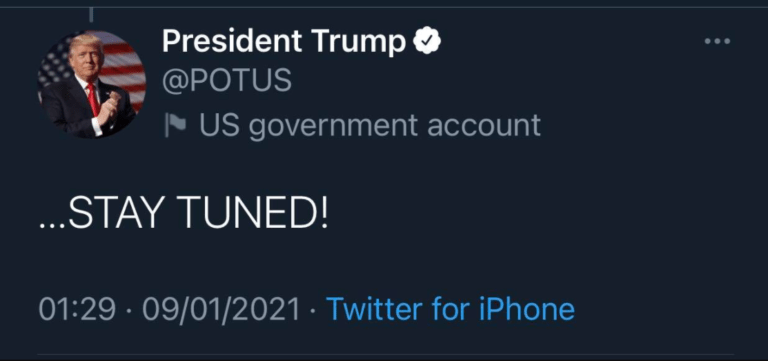
Task: Click the government account flag icon
Action: tap(175, 125)
